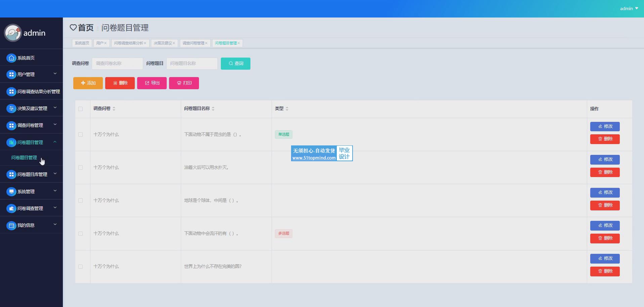Click the 问卷题目库管理 sidebar icon
This screenshot has height=307, width=644.
tap(11, 174)
